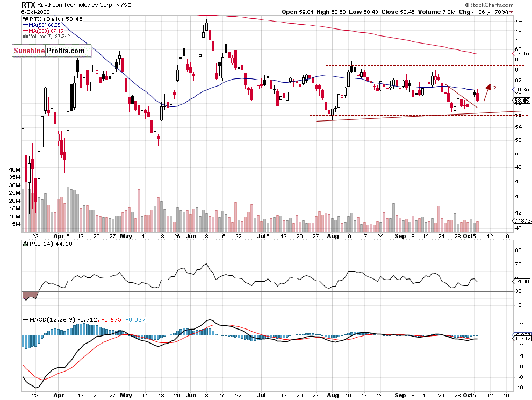
Task: Click the 44.60 RSI tag on right axis
Action: coord(521,282)
